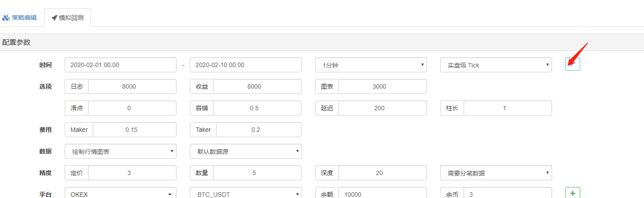The height and width of the screenshot is (198, 644).
Task: Edit the 定价 precision field
Action: 132,173
